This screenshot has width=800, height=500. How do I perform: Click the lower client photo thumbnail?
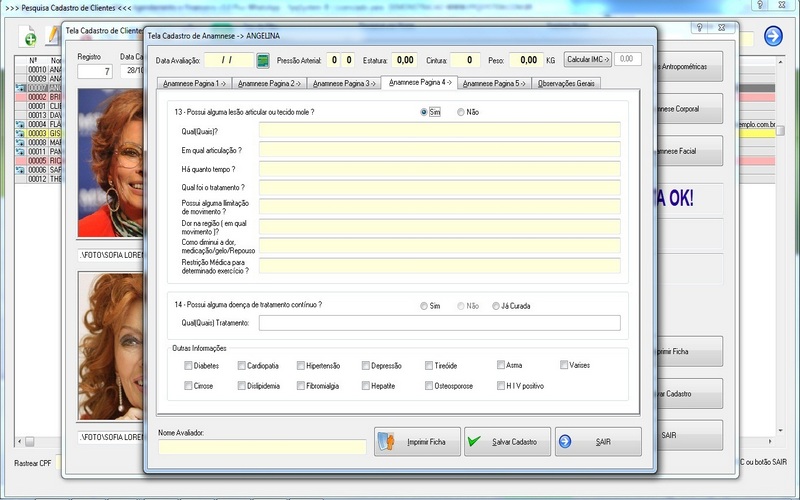click(111, 346)
